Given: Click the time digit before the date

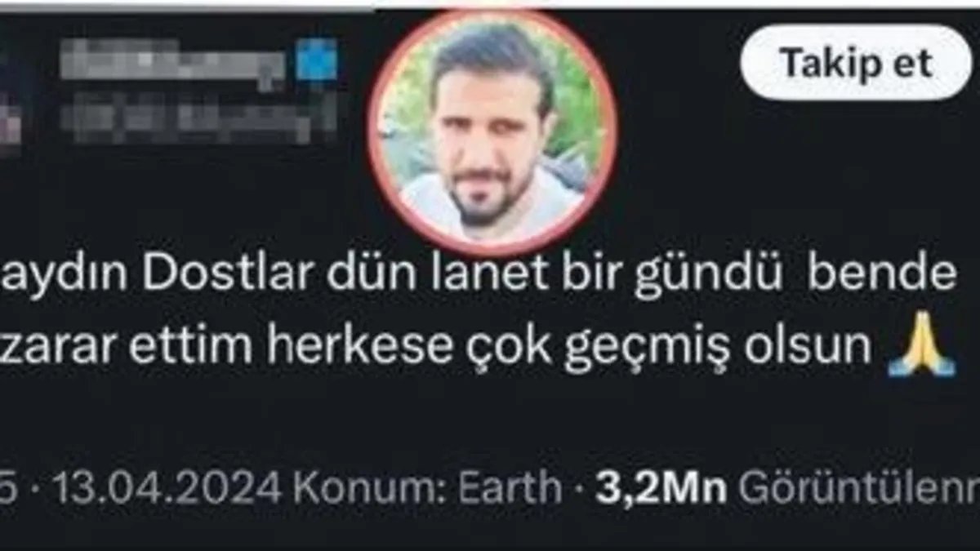Looking at the screenshot, I should pyautogui.click(x=8, y=488).
